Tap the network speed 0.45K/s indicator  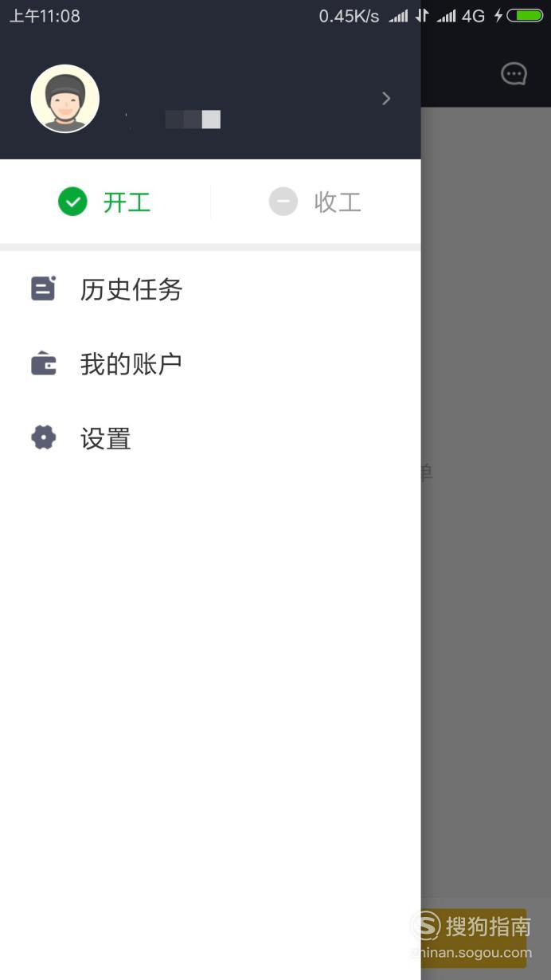point(349,16)
